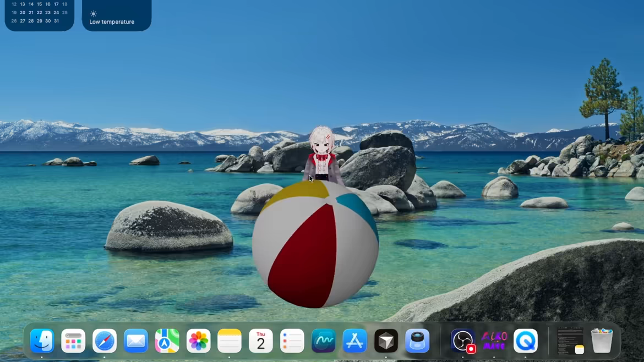Open the Notes app in Dock
Viewport: 644px width, 362px height.
tap(230, 341)
